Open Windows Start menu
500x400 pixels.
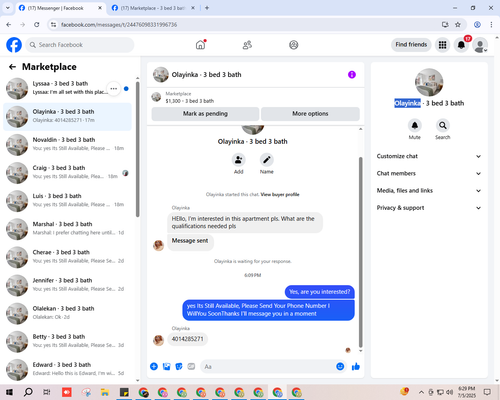tap(9, 392)
